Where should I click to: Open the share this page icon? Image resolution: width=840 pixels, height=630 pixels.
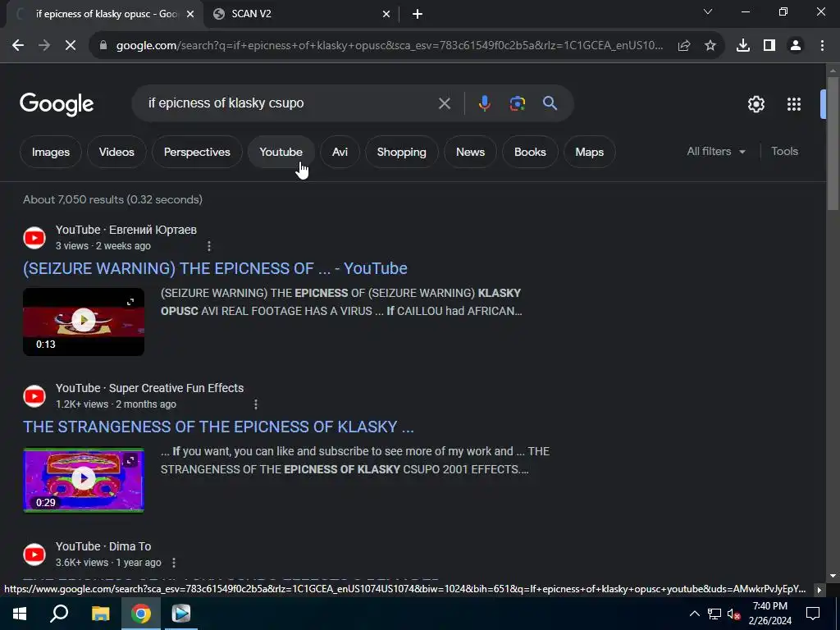tap(684, 46)
